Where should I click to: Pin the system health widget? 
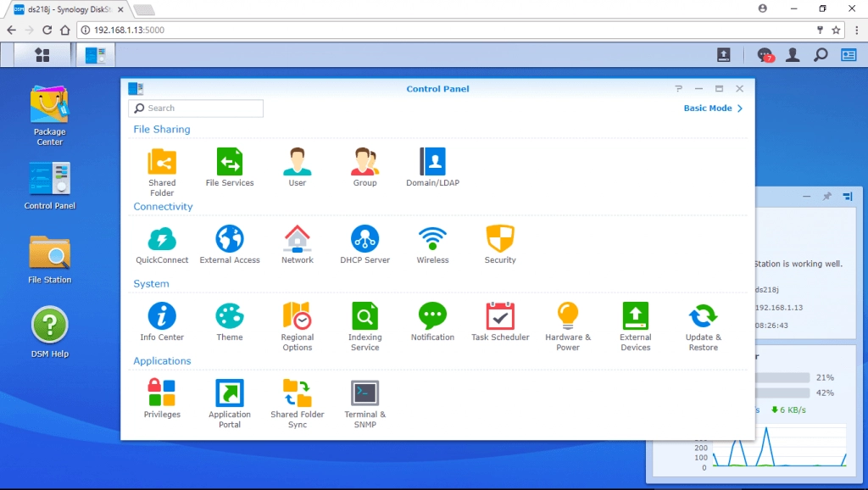click(826, 195)
